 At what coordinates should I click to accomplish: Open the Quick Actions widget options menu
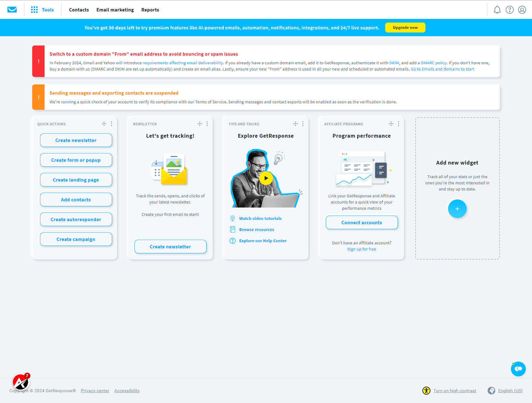click(111, 123)
